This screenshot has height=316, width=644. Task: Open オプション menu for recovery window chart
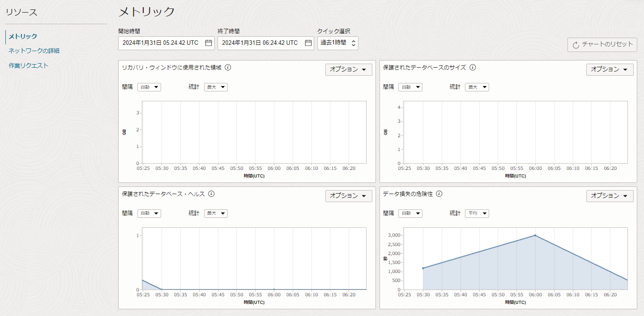click(348, 69)
